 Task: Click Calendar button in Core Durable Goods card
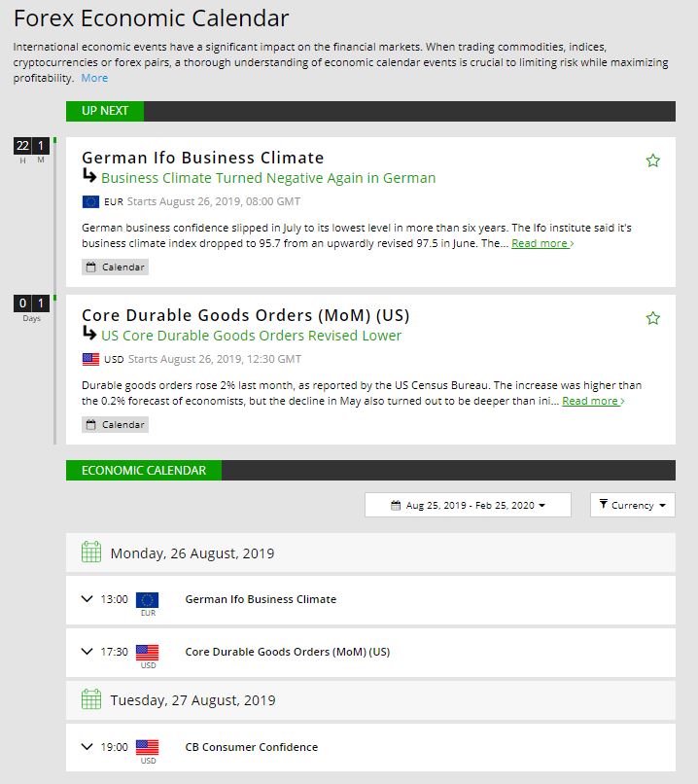tap(116, 424)
